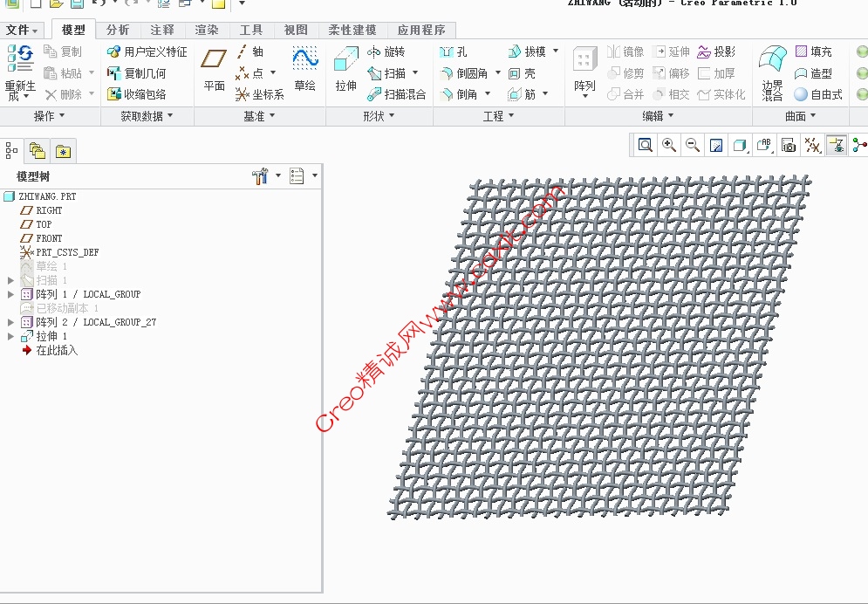Expand the 阵列 2 / LOCAL_GROUP_27 node
This screenshot has height=604, width=868.
[10, 322]
